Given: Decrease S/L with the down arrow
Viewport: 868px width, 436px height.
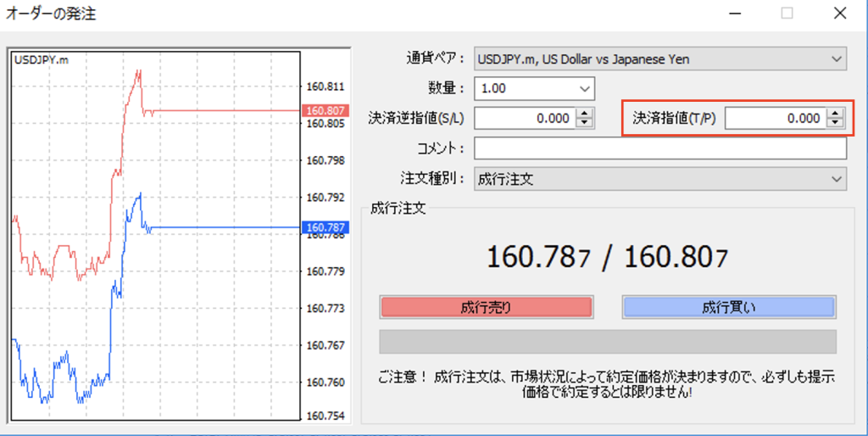Looking at the screenshot, I should coord(583,123).
